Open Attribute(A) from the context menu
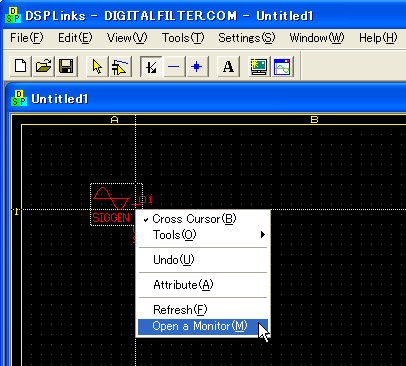The height and width of the screenshot is (366, 406). [x=203, y=285]
